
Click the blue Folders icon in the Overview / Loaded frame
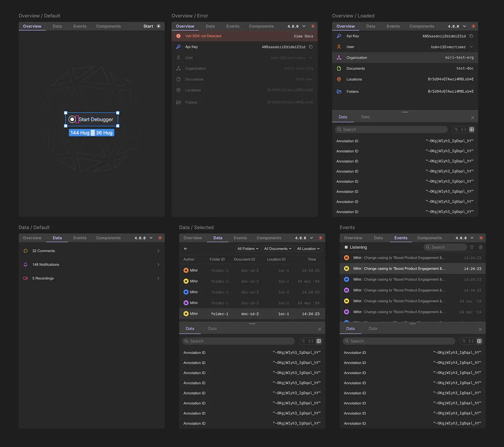tap(339, 92)
